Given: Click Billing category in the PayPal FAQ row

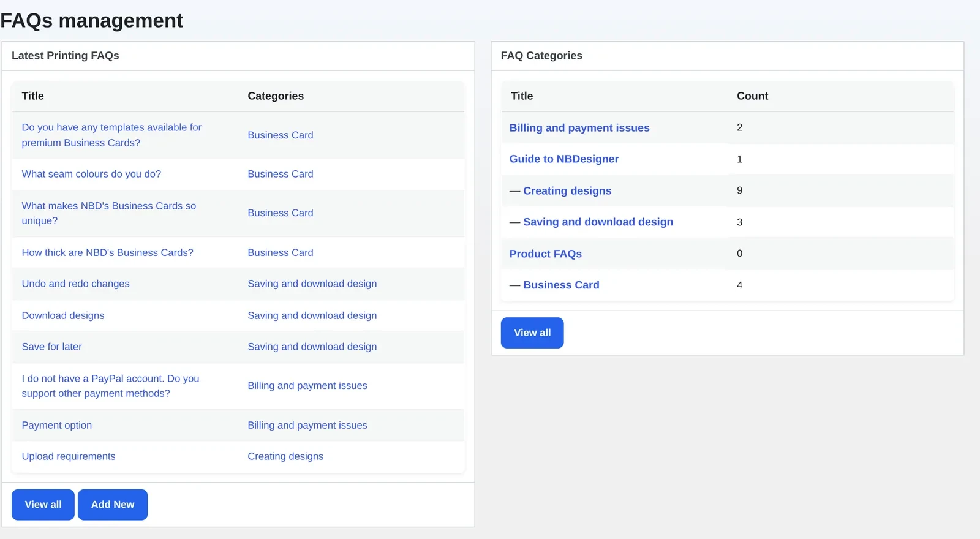Looking at the screenshot, I should [307, 386].
